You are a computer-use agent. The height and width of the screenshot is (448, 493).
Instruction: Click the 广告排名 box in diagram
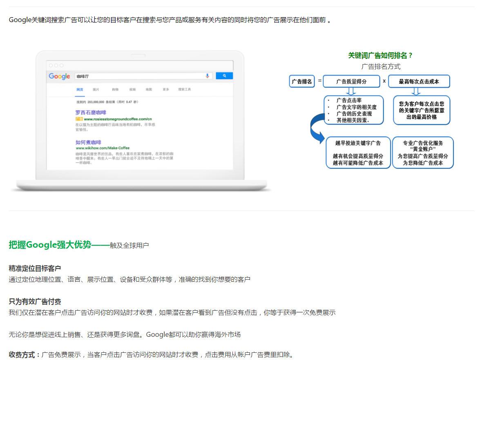pos(302,81)
